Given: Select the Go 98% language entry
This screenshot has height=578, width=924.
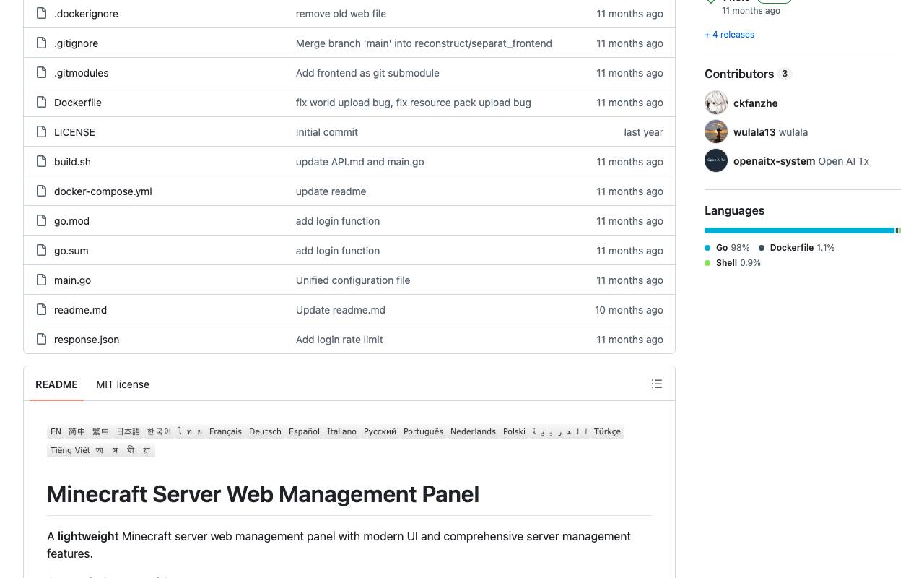Looking at the screenshot, I should (x=727, y=248).
